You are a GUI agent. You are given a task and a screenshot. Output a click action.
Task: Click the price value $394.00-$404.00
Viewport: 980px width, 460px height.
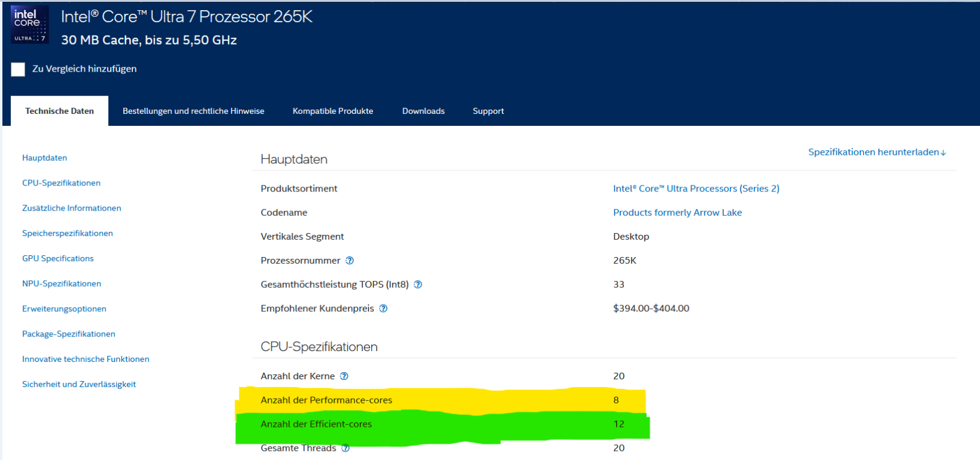tap(651, 308)
